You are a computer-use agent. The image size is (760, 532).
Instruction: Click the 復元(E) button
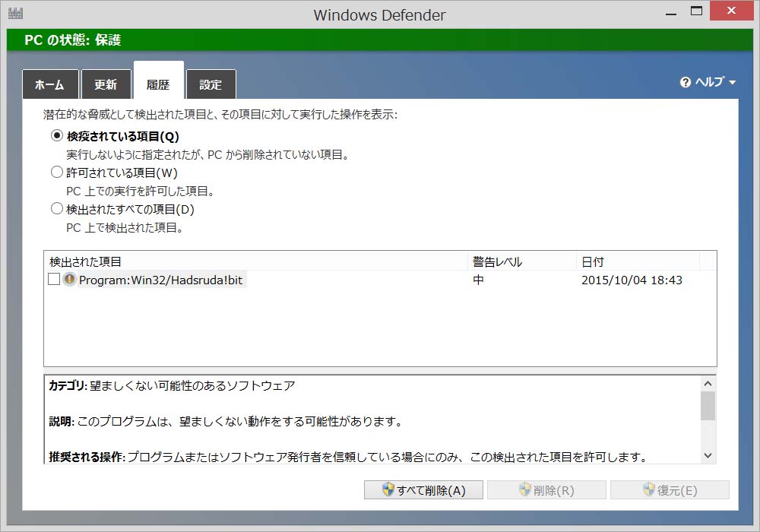pos(670,490)
